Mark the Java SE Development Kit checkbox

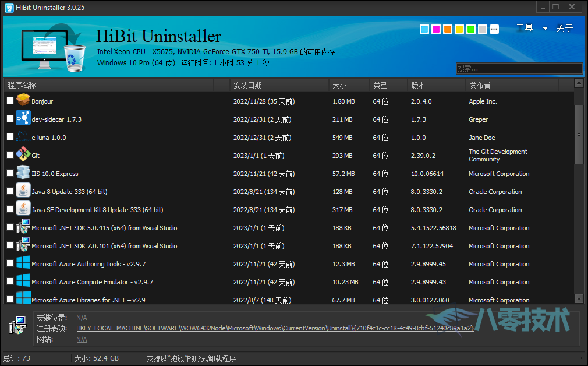pos(10,209)
